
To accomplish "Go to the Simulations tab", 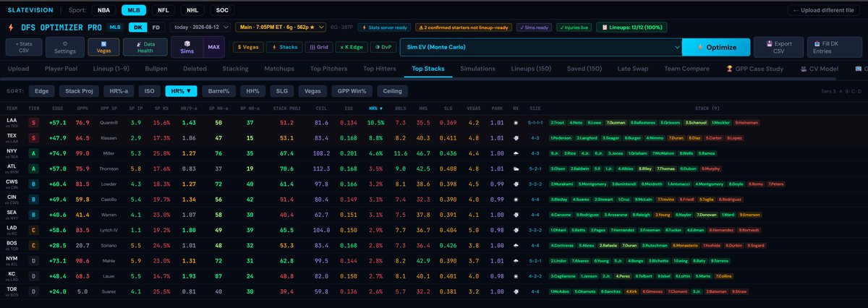I will click(478, 69).
